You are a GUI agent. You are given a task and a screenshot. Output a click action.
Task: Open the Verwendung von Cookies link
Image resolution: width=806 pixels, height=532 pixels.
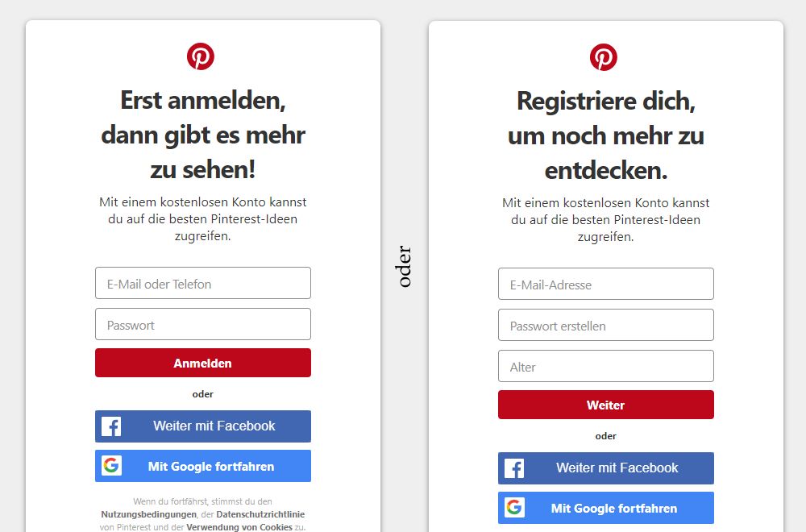[239, 527]
